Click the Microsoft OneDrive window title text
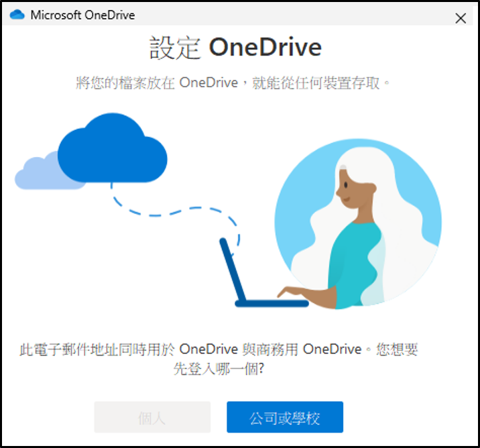This screenshot has width=480, height=448. [x=82, y=15]
